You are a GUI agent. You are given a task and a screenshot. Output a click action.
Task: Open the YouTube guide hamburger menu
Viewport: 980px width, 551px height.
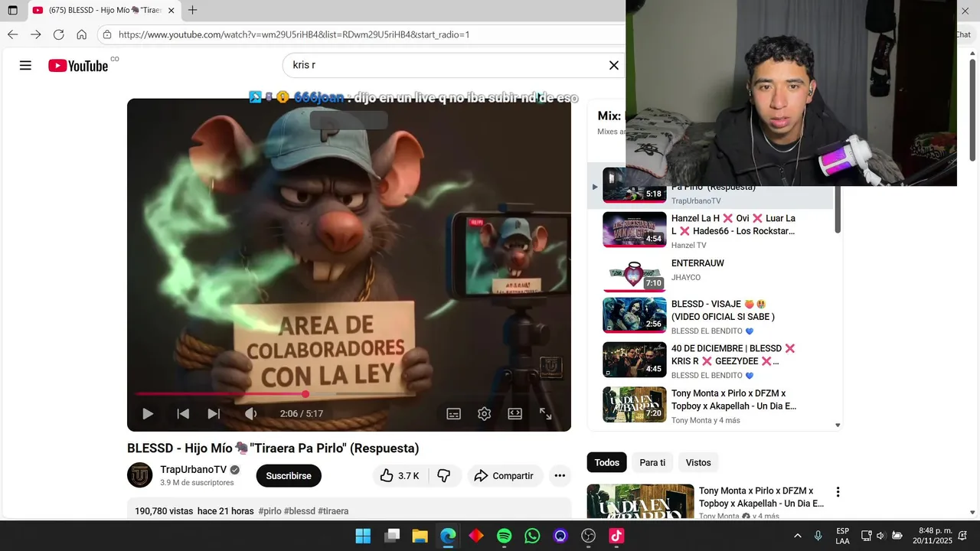25,66
